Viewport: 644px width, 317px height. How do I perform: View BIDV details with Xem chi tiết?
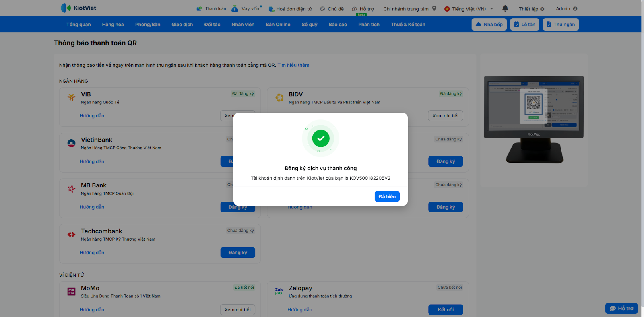(x=446, y=116)
